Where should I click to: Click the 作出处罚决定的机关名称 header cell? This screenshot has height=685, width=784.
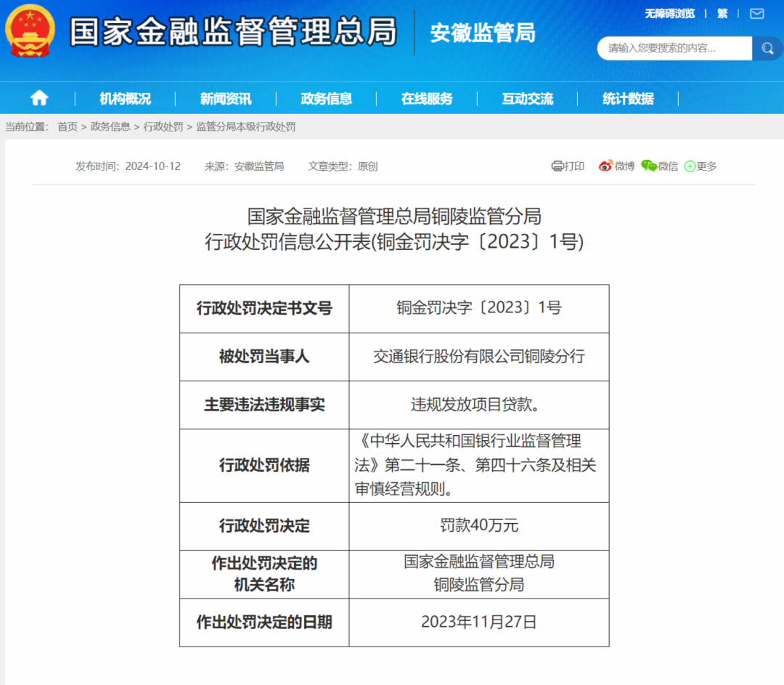pyautogui.click(x=264, y=575)
